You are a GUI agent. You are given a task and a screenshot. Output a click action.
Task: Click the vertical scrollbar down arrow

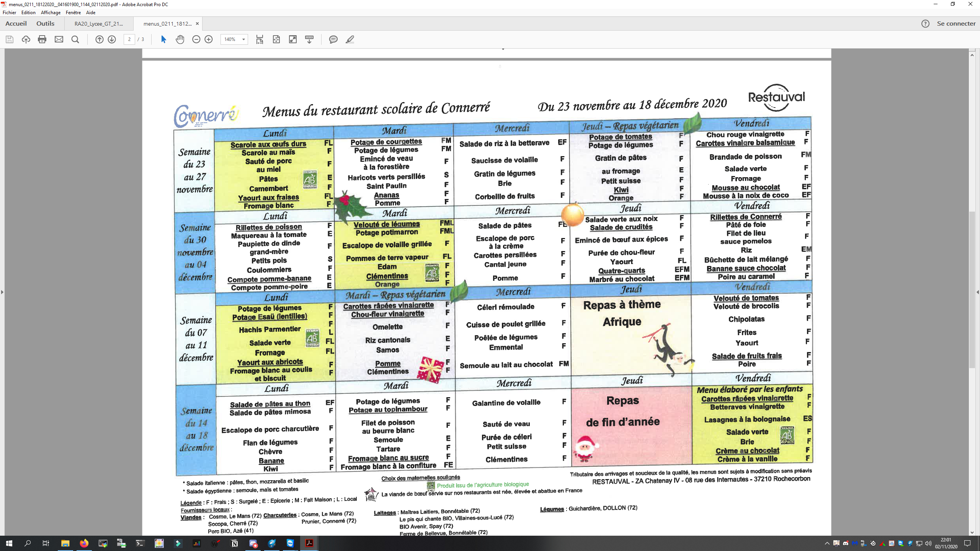pos(972,533)
